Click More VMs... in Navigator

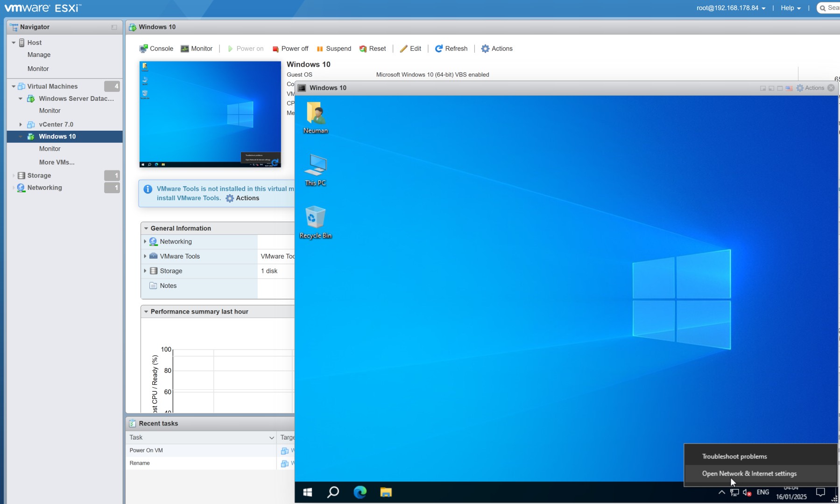coord(56,162)
